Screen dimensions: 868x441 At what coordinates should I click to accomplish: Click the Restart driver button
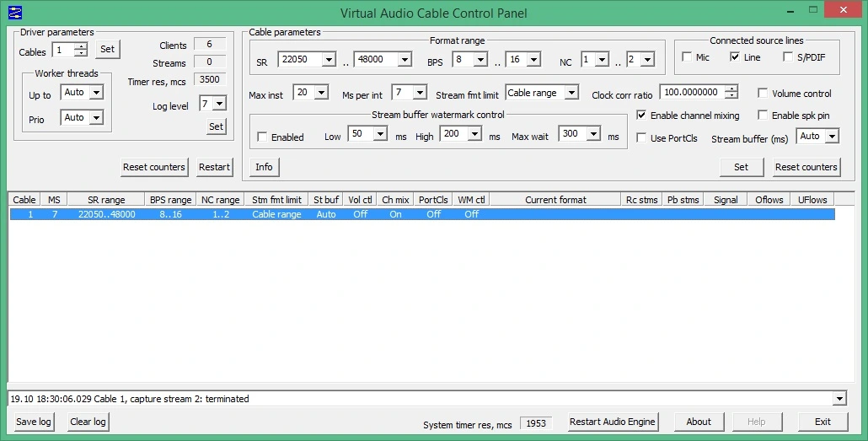[214, 167]
